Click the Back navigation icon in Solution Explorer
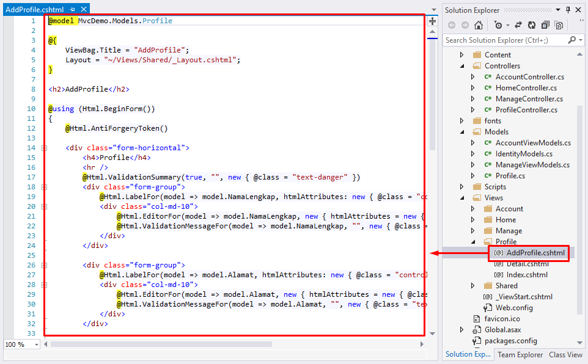This screenshot has width=588, height=364. click(x=452, y=26)
